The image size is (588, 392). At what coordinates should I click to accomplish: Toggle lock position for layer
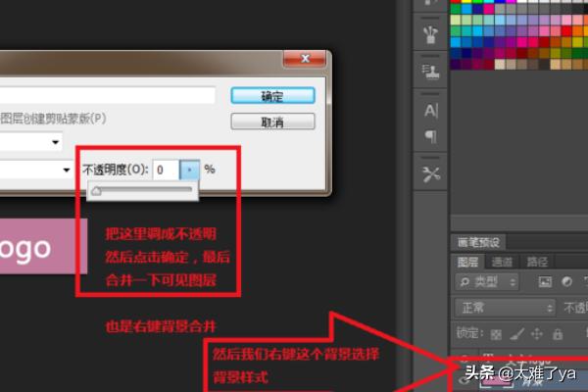tap(536, 333)
